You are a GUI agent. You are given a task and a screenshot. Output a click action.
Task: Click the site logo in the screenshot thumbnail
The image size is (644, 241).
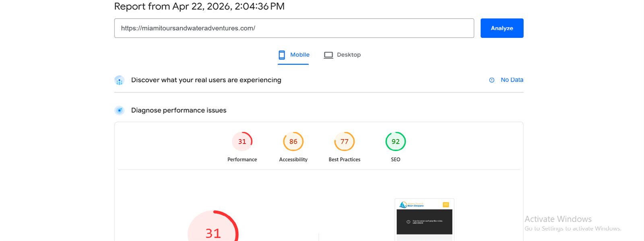click(x=411, y=205)
